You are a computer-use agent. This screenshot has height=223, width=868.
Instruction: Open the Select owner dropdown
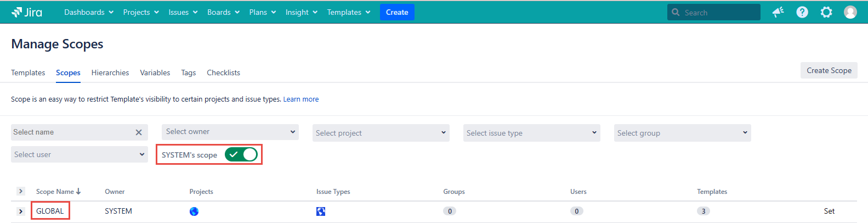click(x=230, y=132)
